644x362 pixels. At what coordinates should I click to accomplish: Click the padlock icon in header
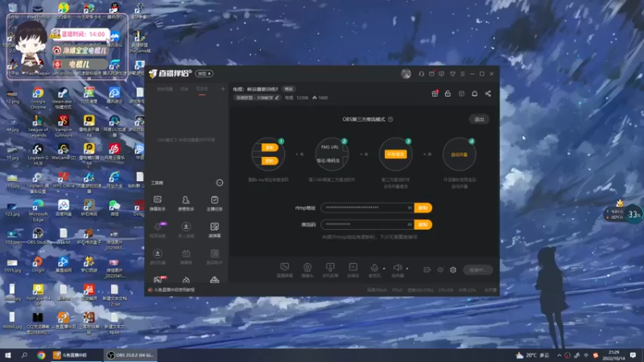click(x=448, y=93)
